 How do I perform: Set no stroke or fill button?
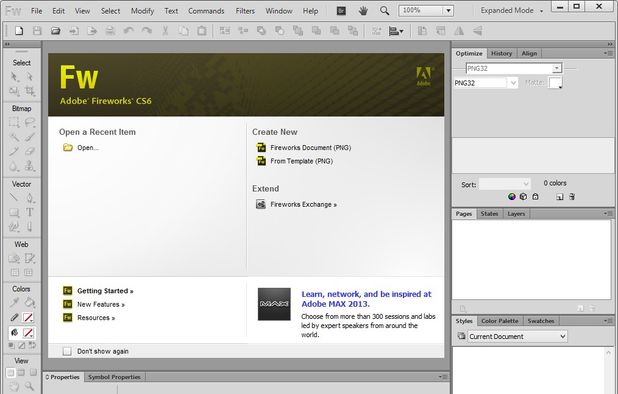pos(22,346)
